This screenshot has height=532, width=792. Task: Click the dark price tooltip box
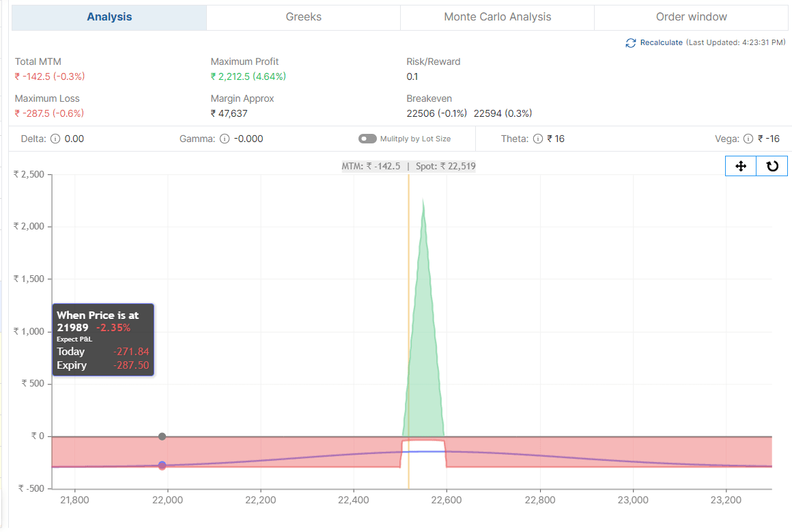(x=103, y=339)
